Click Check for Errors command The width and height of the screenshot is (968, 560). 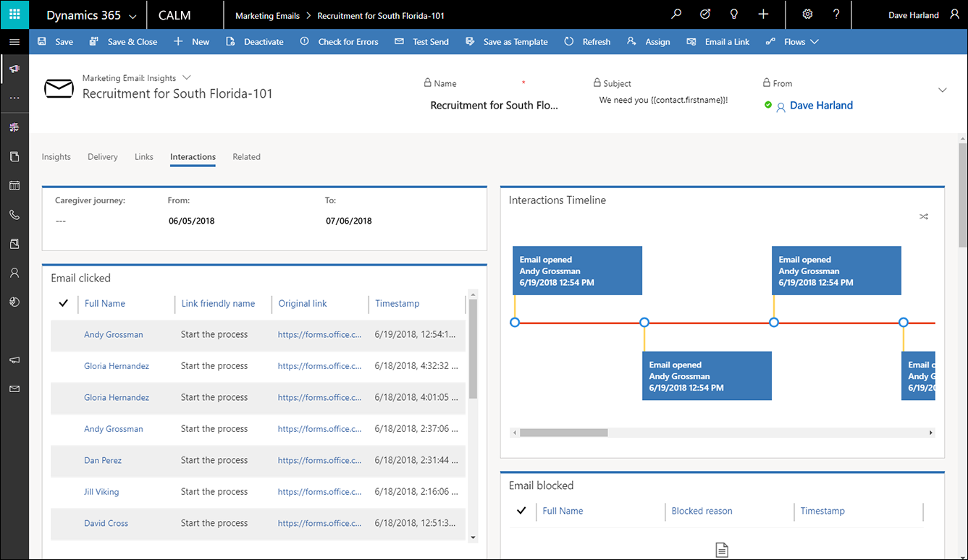pos(339,42)
